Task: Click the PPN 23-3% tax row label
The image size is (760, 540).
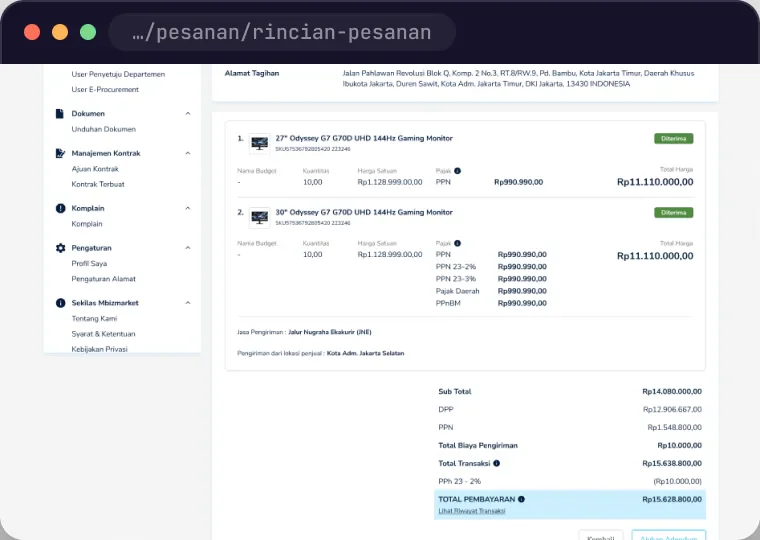Action: click(x=456, y=279)
